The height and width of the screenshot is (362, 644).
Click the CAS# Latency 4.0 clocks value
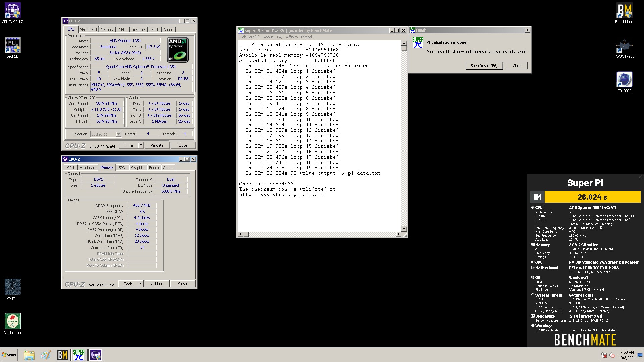pos(142,218)
